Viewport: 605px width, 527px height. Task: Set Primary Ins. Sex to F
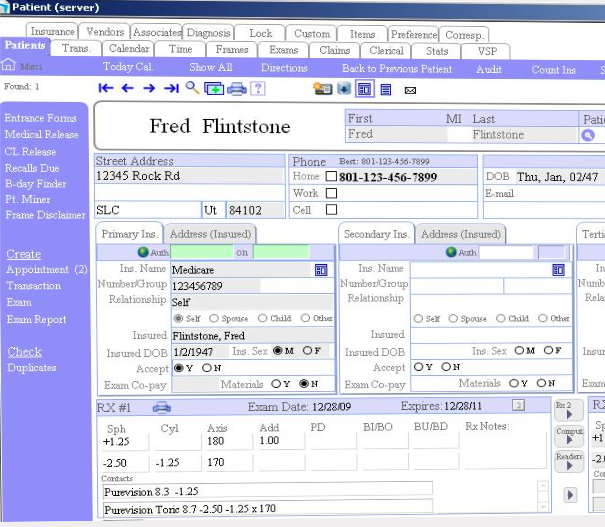coord(306,351)
